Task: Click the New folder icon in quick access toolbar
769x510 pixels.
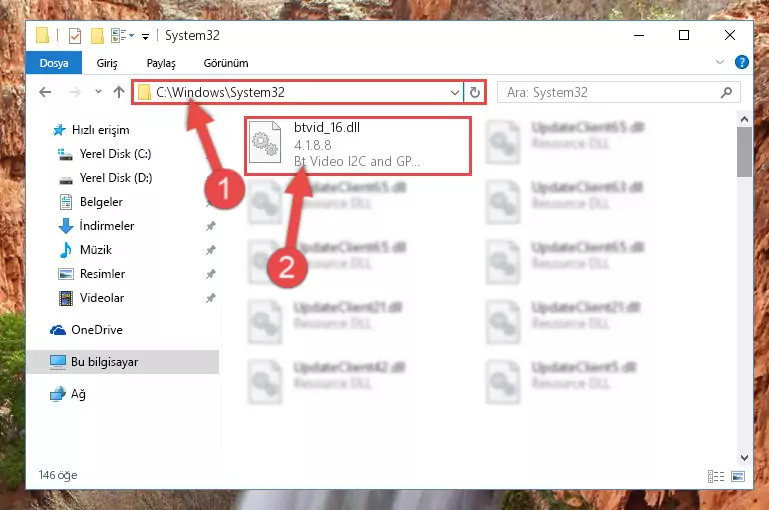Action: click(x=98, y=36)
